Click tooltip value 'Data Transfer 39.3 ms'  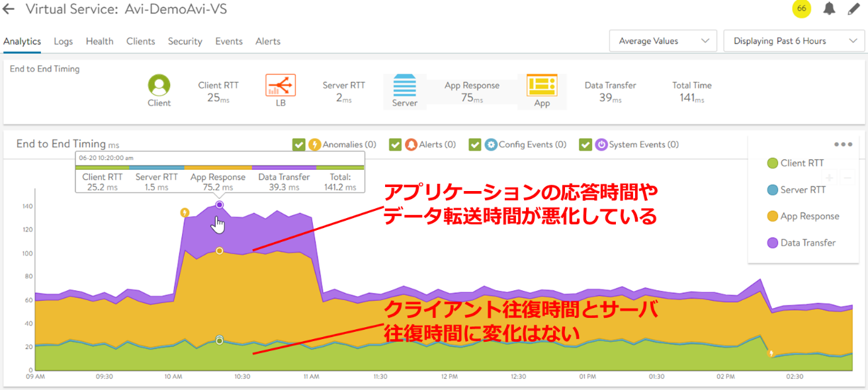[284, 182]
